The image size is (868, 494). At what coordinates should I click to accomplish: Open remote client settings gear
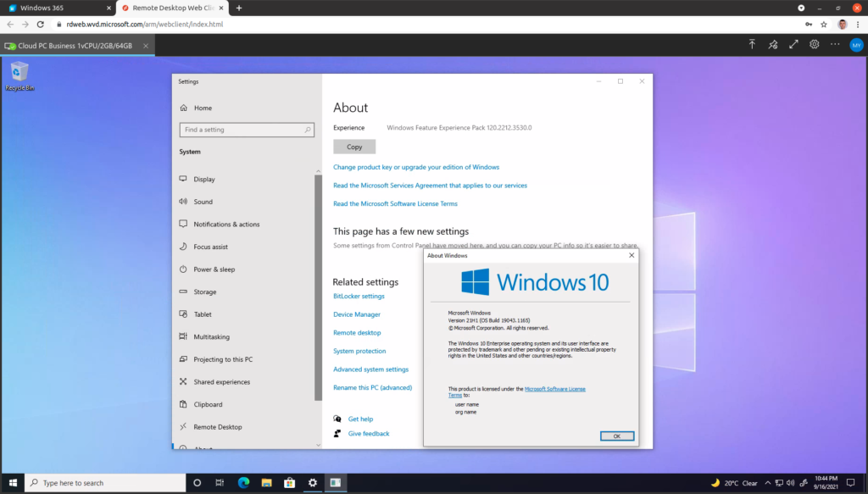coord(815,44)
